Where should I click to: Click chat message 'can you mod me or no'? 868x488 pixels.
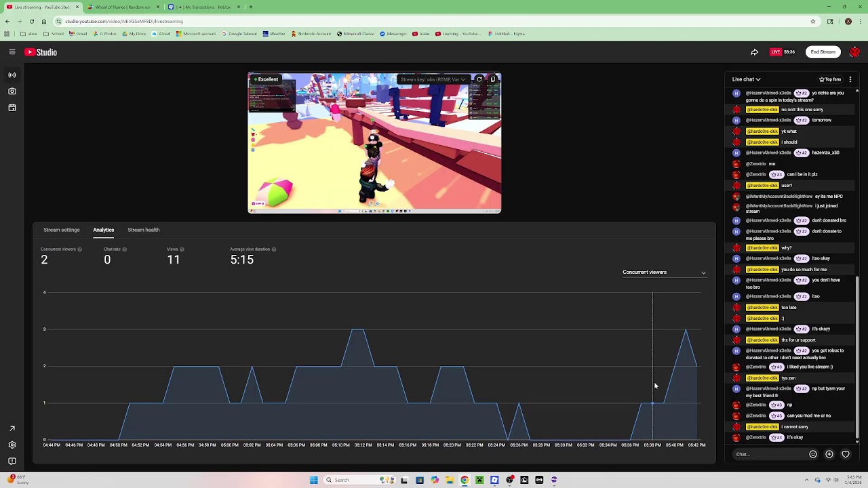pos(809,415)
